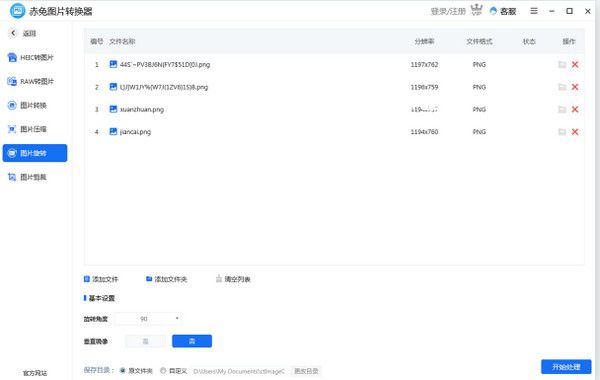This screenshot has width=600, height=380.
Task: Open the 官方网站 link
Action: coord(35,373)
